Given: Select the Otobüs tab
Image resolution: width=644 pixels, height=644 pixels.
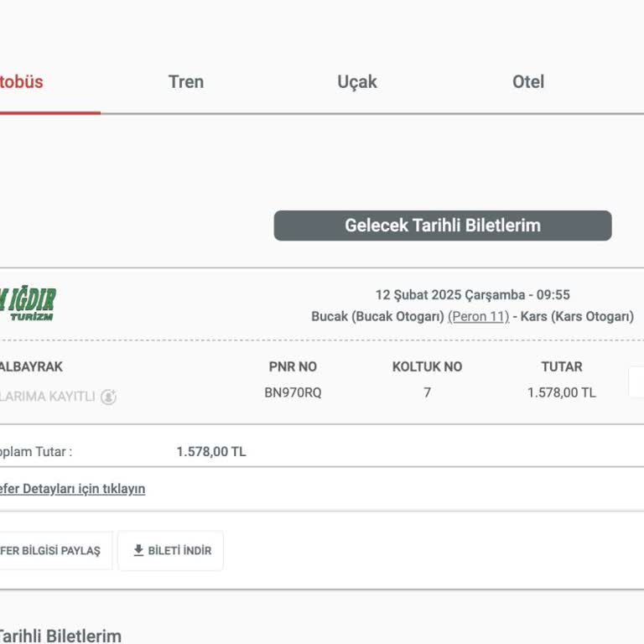Looking at the screenshot, I should 21,81.
